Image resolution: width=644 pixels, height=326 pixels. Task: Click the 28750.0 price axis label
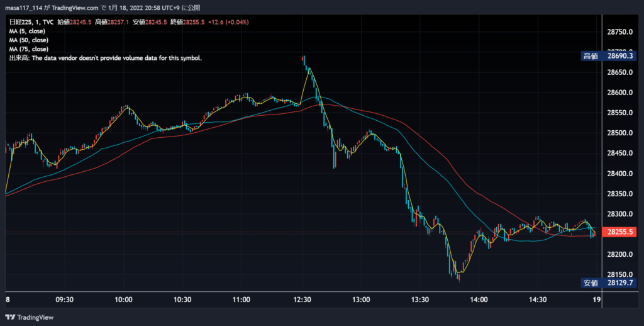pyautogui.click(x=619, y=32)
